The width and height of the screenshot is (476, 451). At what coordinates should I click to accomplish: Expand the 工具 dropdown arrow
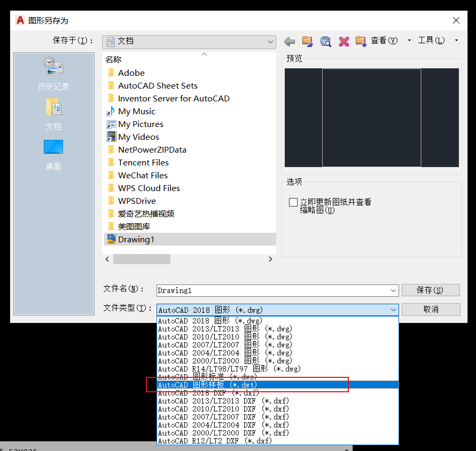456,41
